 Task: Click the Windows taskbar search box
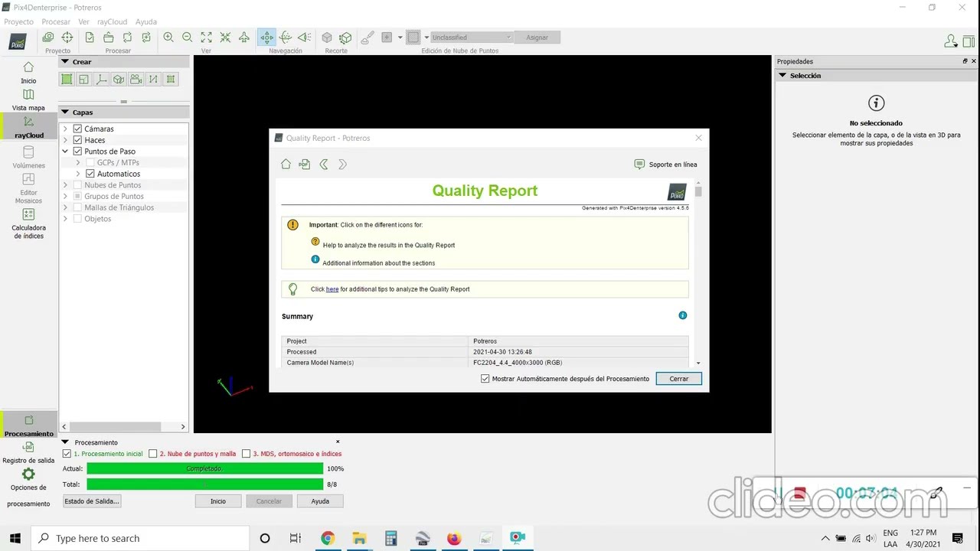140,538
